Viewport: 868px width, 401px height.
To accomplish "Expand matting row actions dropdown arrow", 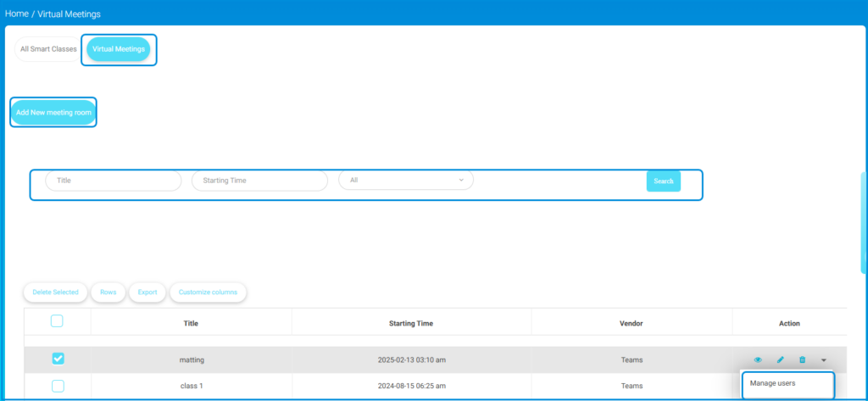I will coord(824,360).
